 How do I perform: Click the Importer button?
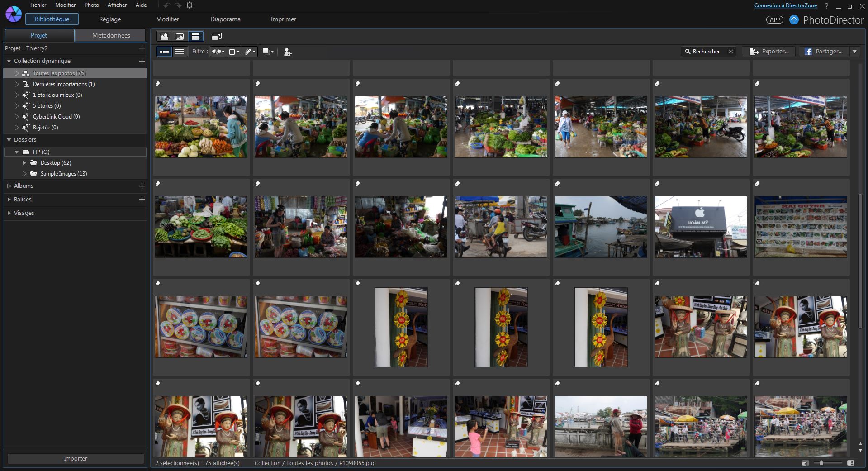(x=76, y=458)
